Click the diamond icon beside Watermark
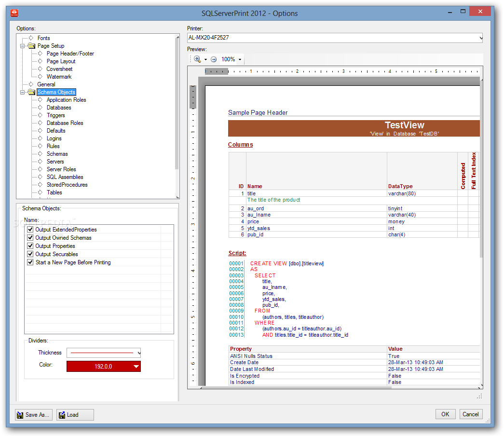Screen dimensions: 504x437 click(x=40, y=77)
